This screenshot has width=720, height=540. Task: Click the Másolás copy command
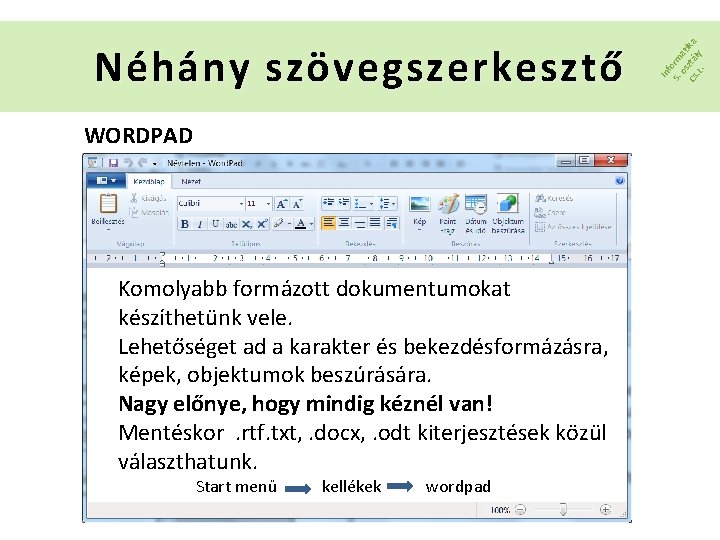(x=148, y=212)
